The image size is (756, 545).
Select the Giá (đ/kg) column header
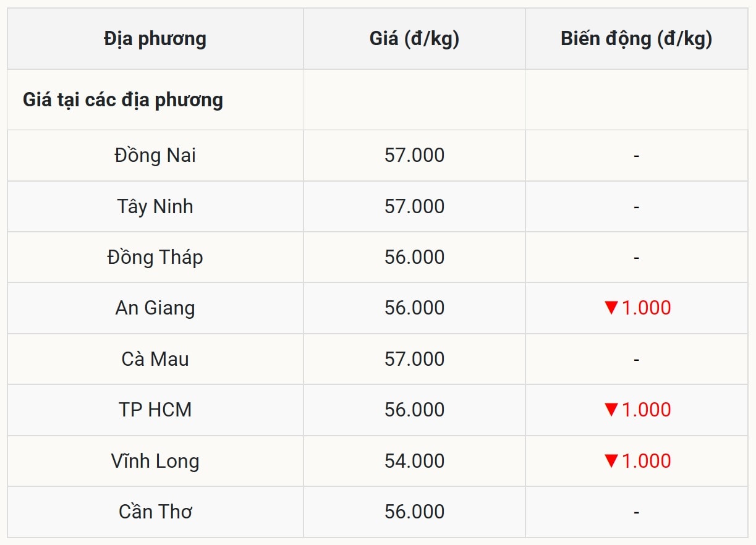pyautogui.click(x=414, y=39)
